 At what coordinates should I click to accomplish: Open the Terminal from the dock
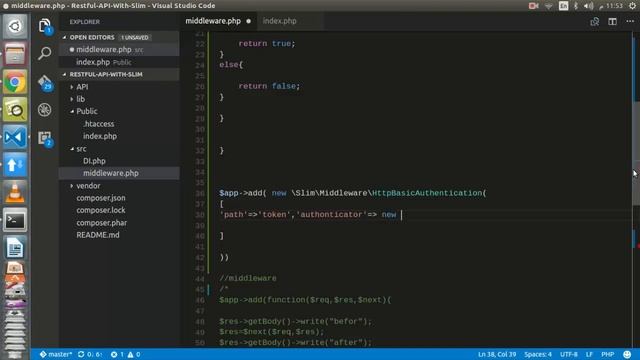(x=15, y=220)
